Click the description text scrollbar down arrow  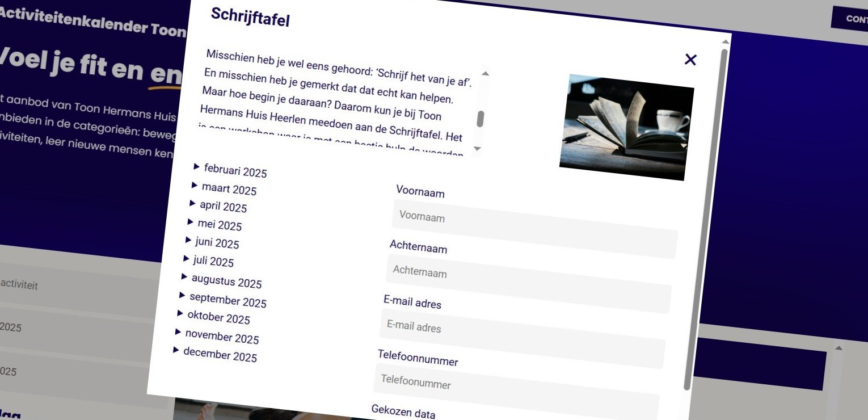[x=477, y=149]
